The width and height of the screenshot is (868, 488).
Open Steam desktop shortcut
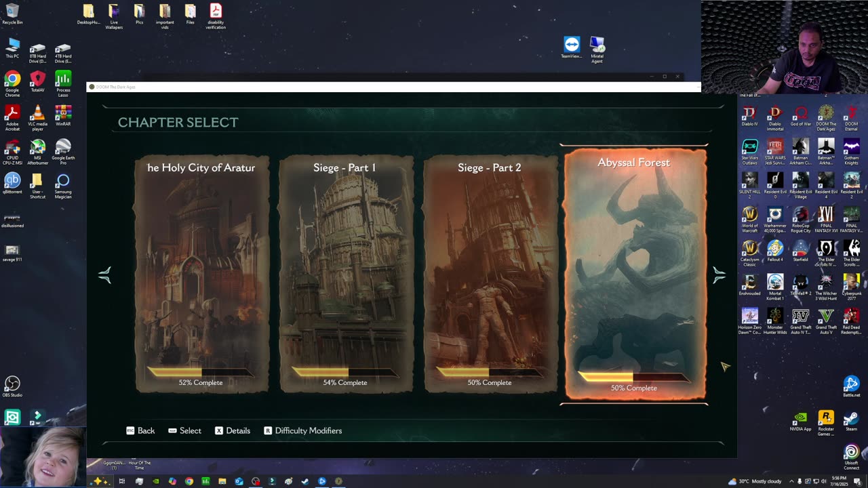(x=852, y=421)
